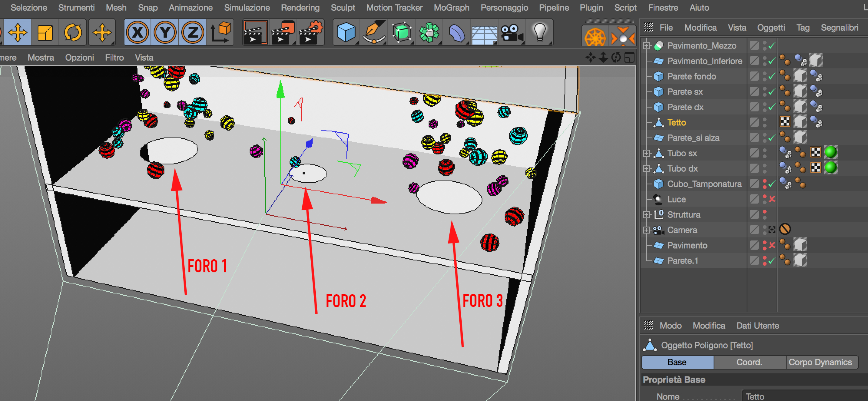Screen dimensions: 868x401
Task: Open the Segnalibri menu
Action: tap(840, 28)
